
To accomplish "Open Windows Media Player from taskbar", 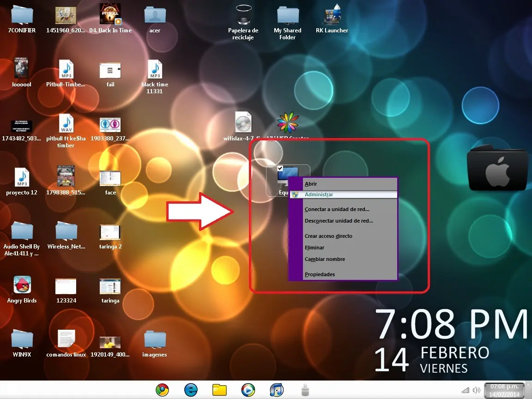I will pos(248,390).
